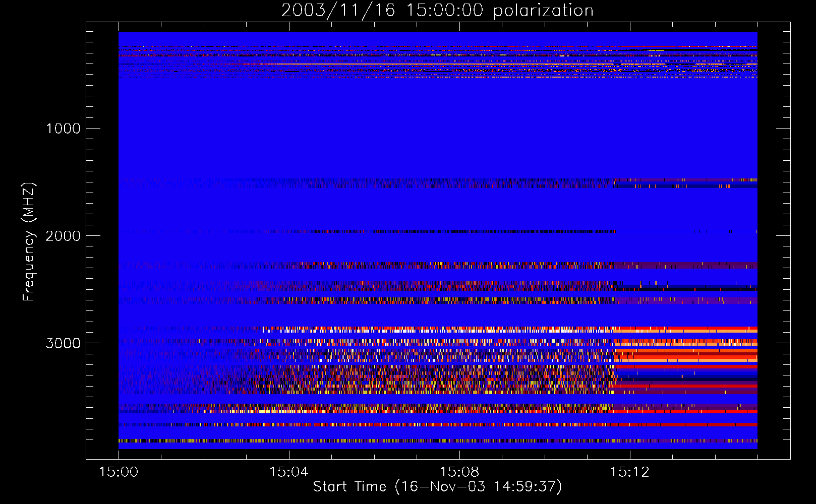Select the 'Start Time (16-Nov-03 14:59:37)' axis label
The width and height of the screenshot is (816, 504).
[437, 487]
